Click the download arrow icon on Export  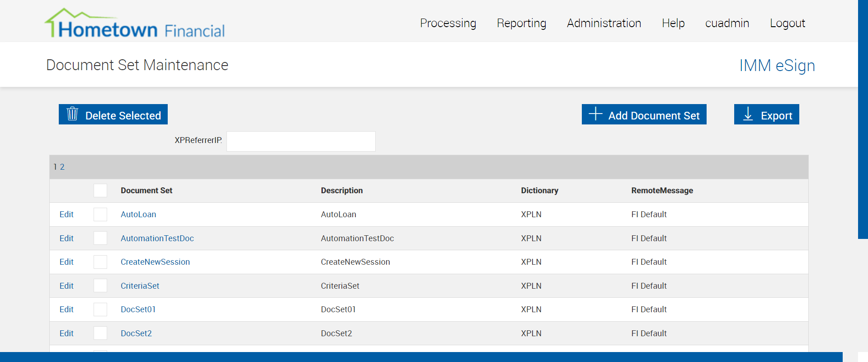pyautogui.click(x=748, y=114)
